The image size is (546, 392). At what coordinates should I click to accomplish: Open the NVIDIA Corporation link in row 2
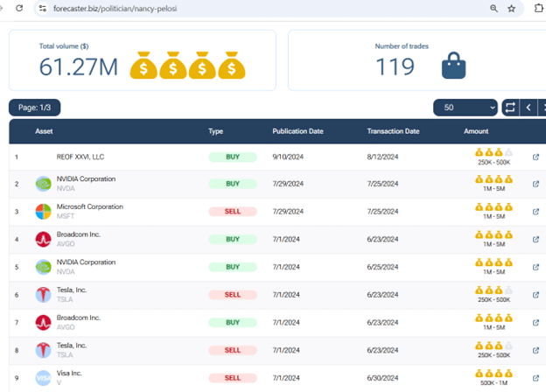[x=86, y=179]
